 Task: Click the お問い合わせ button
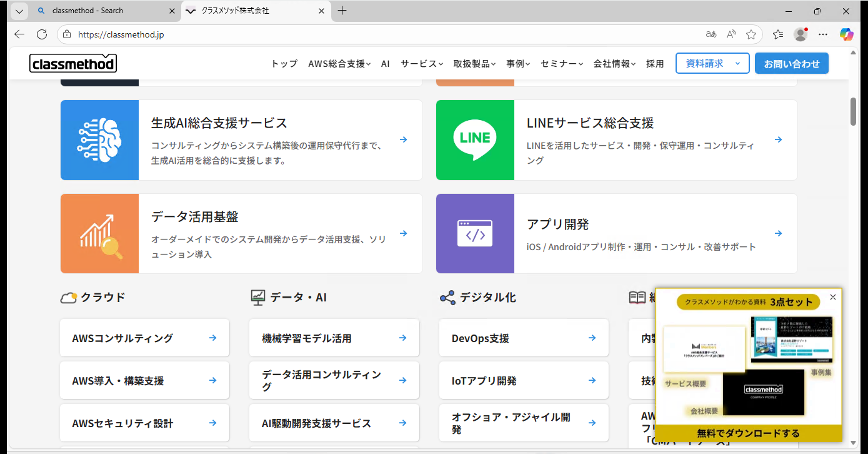pos(791,64)
